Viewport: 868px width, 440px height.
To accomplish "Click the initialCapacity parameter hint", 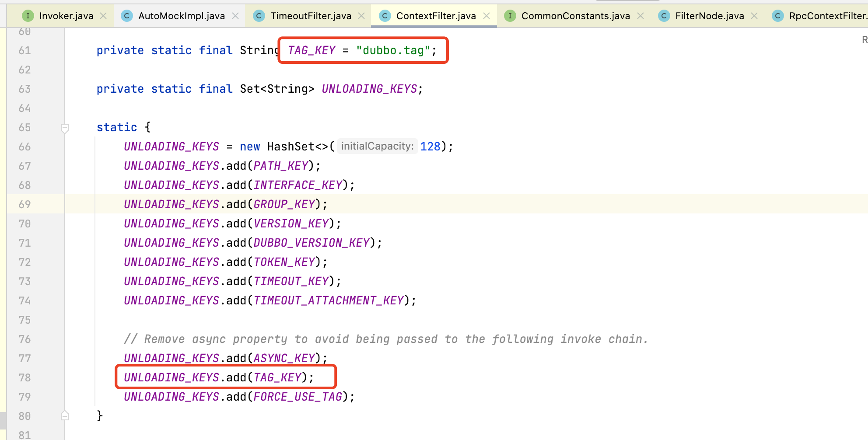I will coord(377,147).
